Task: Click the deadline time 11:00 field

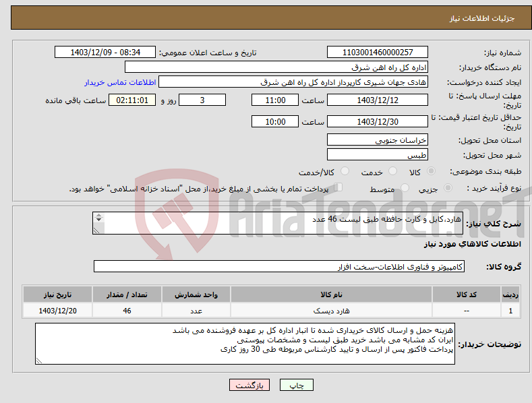Action: click(275, 100)
